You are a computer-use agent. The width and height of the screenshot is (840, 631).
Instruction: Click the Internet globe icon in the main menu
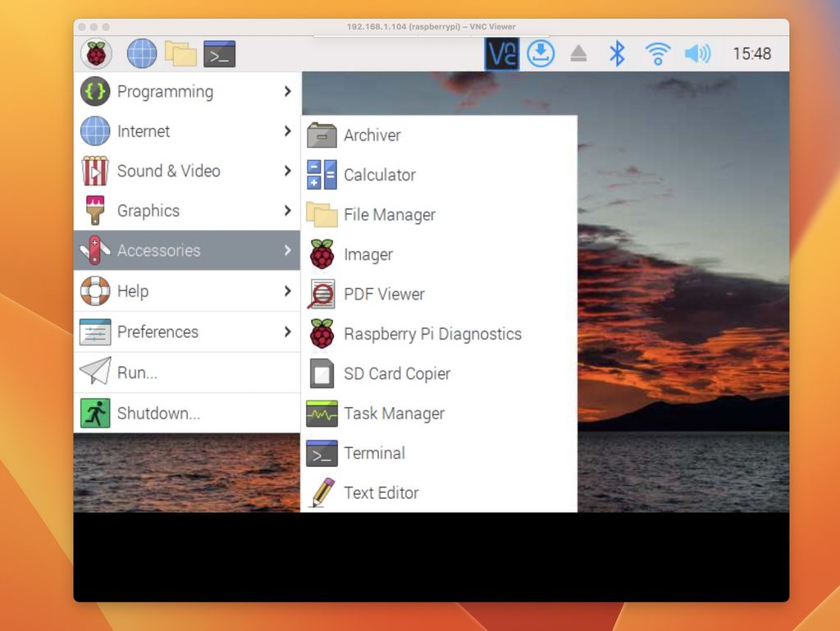pos(95,130)
